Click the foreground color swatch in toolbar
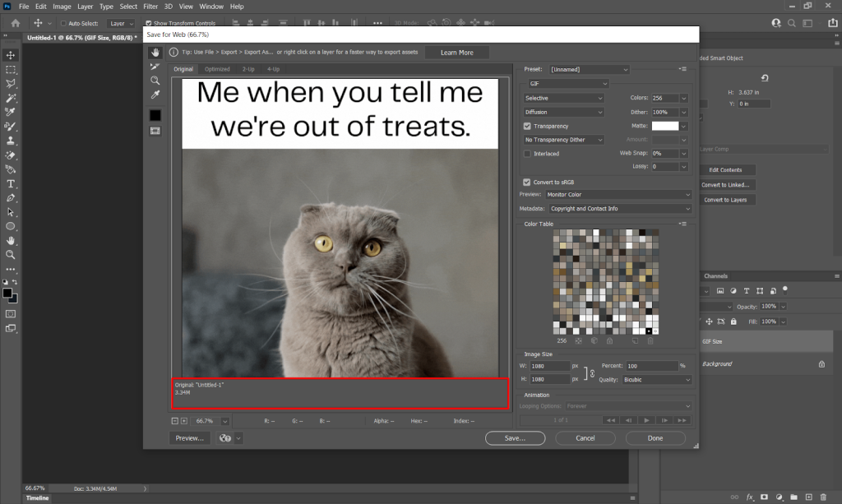Screen dimensions: 842x504 coord(7,294)
